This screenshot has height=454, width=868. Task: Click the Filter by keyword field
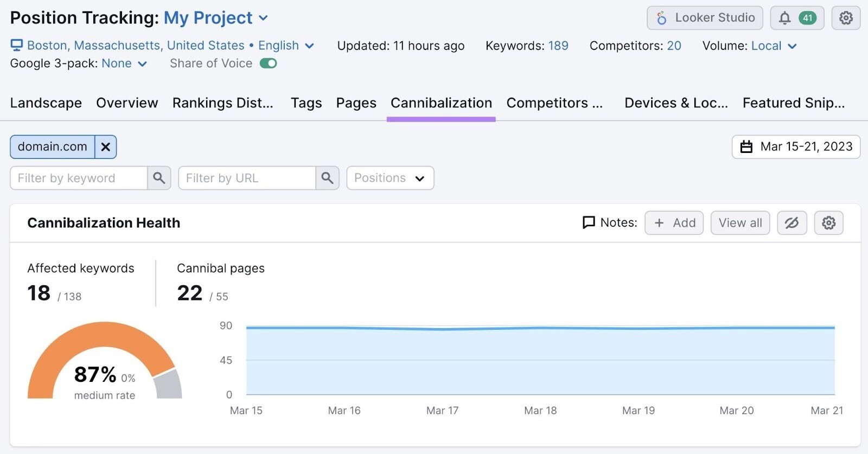click(x=79, y=178)
